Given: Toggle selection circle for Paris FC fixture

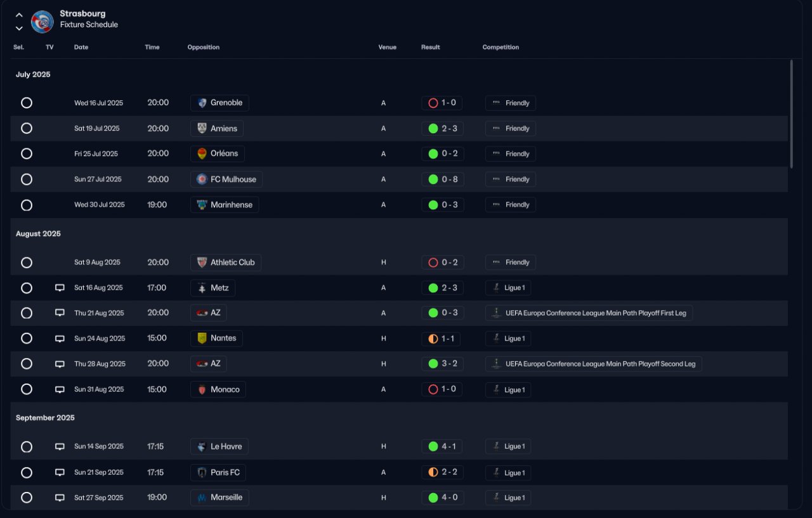Looking at the screenshot, I should click(27, 472).
